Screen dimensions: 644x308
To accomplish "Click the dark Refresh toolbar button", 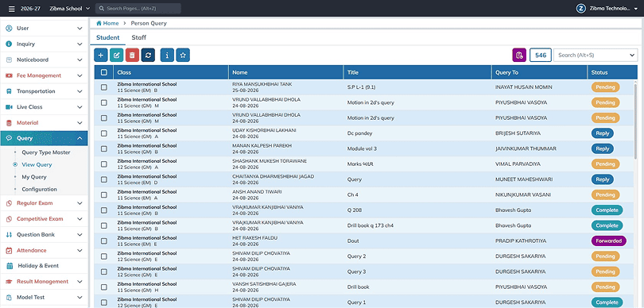I will point(148,55).
